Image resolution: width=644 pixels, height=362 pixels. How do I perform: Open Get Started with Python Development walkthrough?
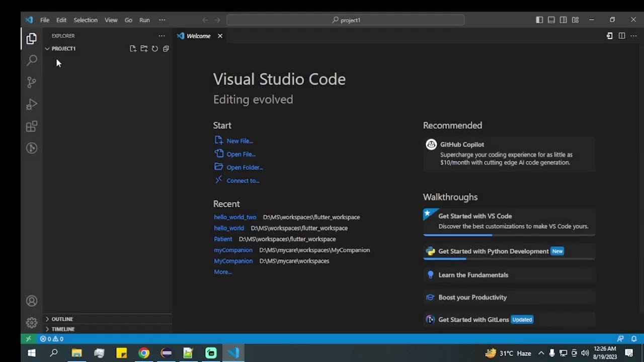pos(509,251)
